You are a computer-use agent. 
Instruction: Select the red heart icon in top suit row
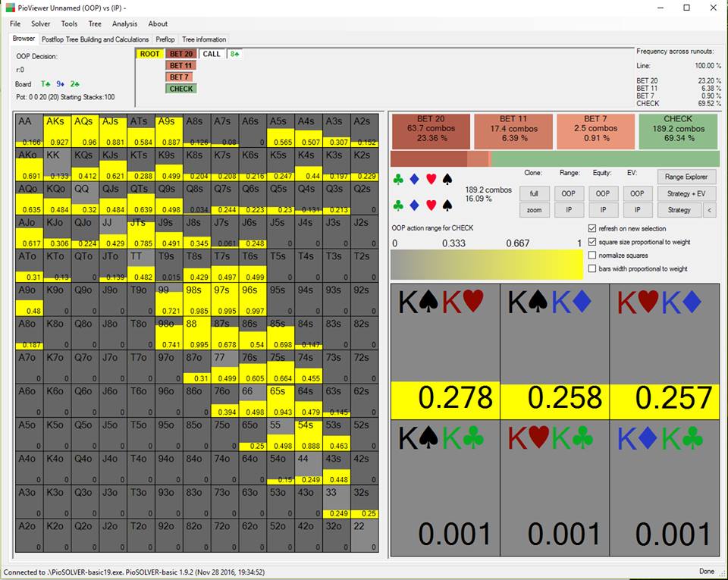[431, 179]
